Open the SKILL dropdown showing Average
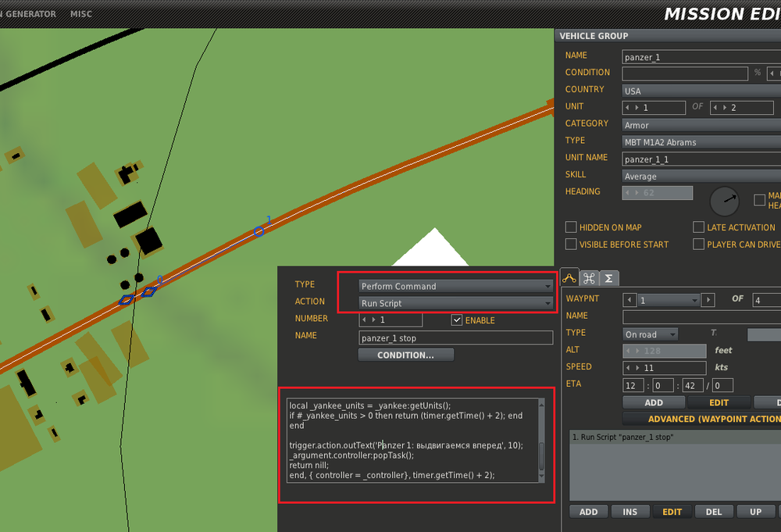781x532 pixels. click(x=701, y=175)
